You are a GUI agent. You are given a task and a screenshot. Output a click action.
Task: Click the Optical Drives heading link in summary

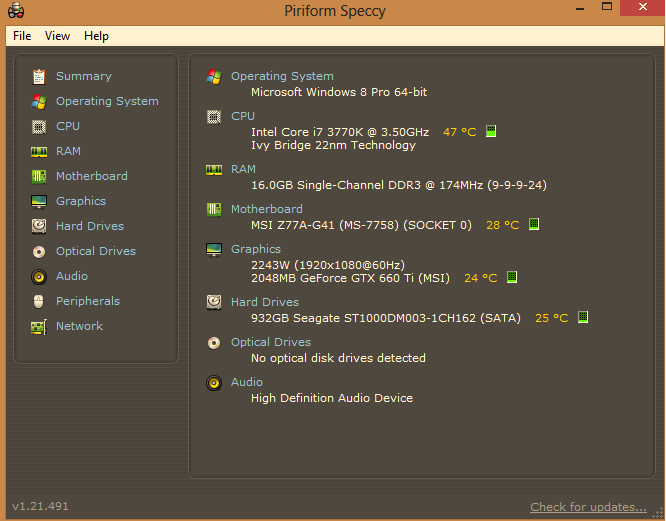pos(271,342)
